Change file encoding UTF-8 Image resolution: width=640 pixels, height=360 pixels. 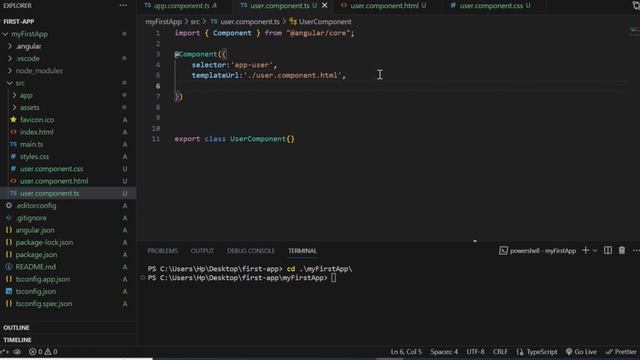(x=476, y=351)
